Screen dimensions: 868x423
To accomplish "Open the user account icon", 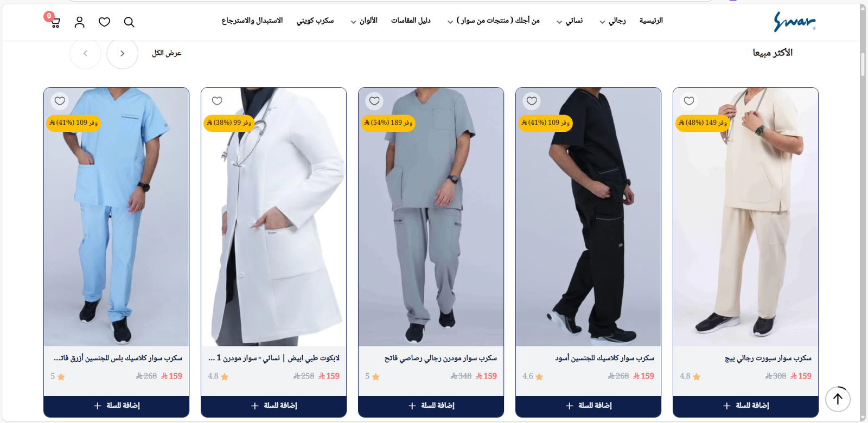I will pyautogui.click(x=80, y=22).
